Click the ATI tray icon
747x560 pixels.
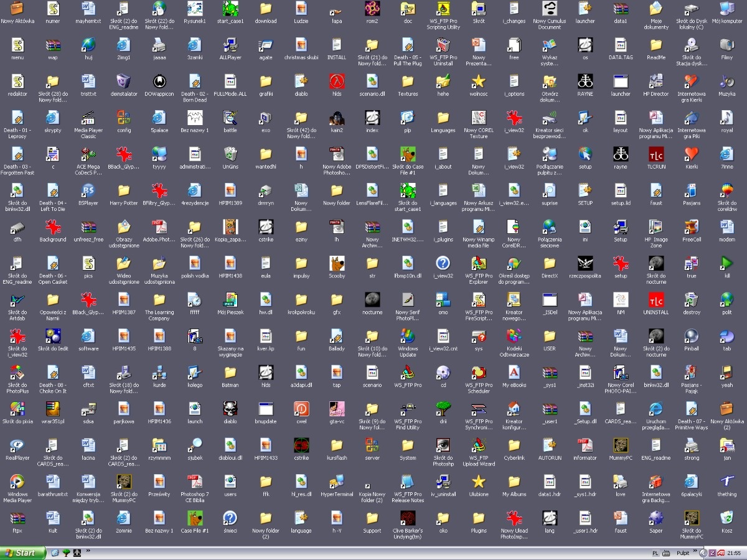coord(720,553)
